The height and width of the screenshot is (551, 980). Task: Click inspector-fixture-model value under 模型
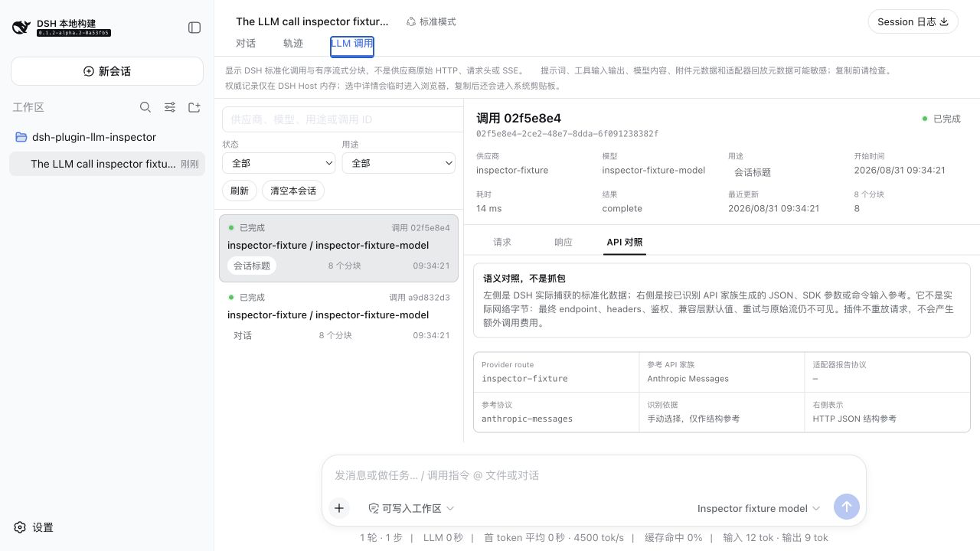point(653,170)
